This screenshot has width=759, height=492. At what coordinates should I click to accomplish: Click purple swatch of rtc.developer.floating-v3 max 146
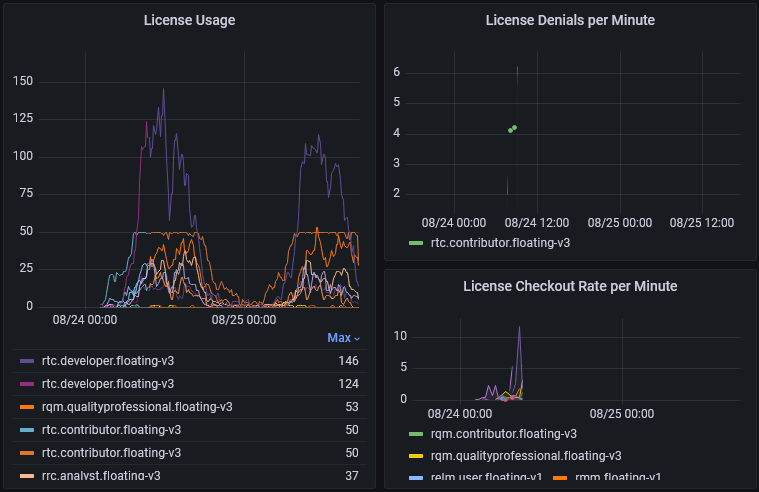(x=27, y=361)
